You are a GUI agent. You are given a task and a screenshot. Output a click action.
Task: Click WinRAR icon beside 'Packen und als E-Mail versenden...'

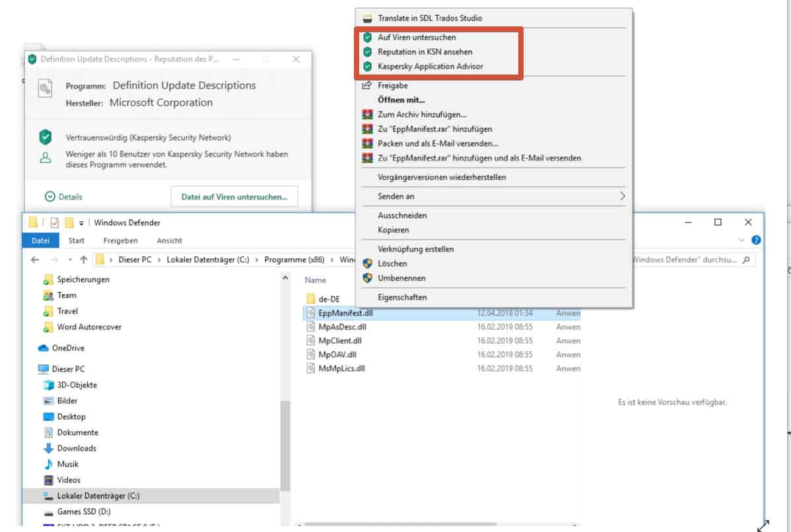[367, 144]
